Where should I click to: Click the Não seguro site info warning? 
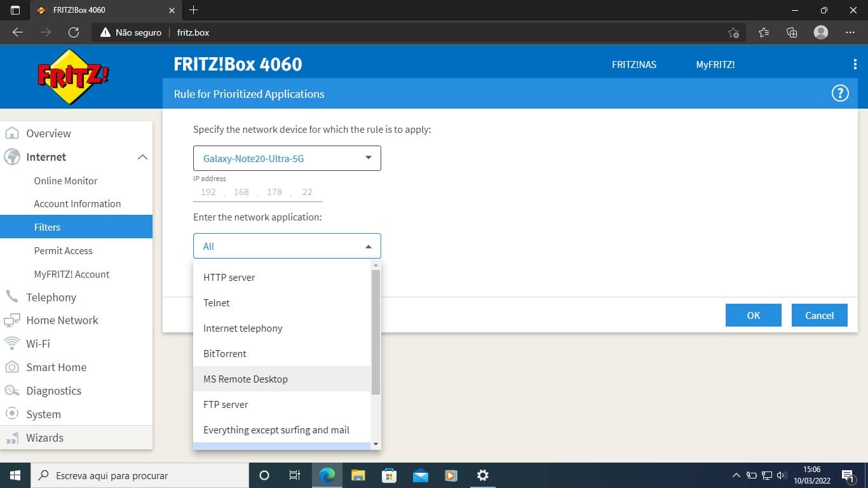pyautogui.click(x=132, y=32)
